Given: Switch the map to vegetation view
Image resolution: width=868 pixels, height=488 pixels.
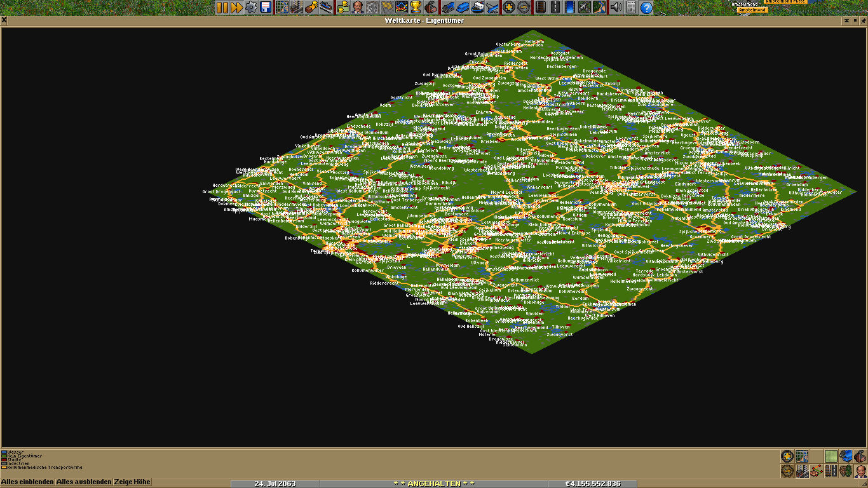Looking at the screenshot, I should 846,471.
